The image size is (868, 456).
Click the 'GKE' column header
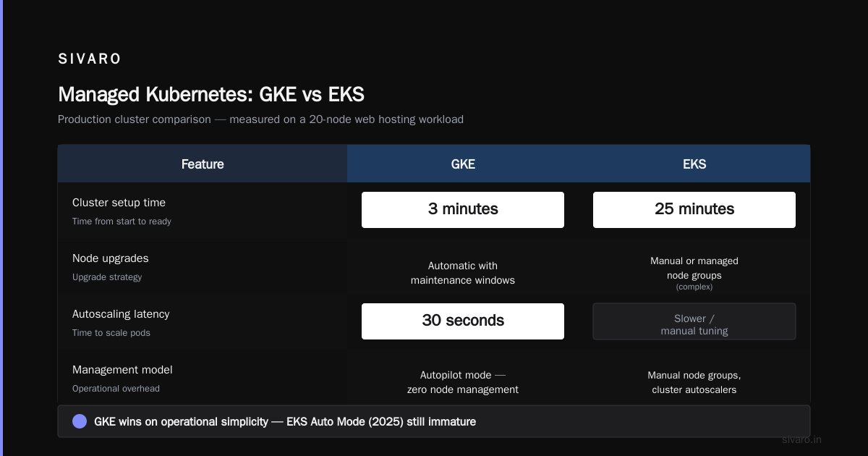tap(463, 164)
